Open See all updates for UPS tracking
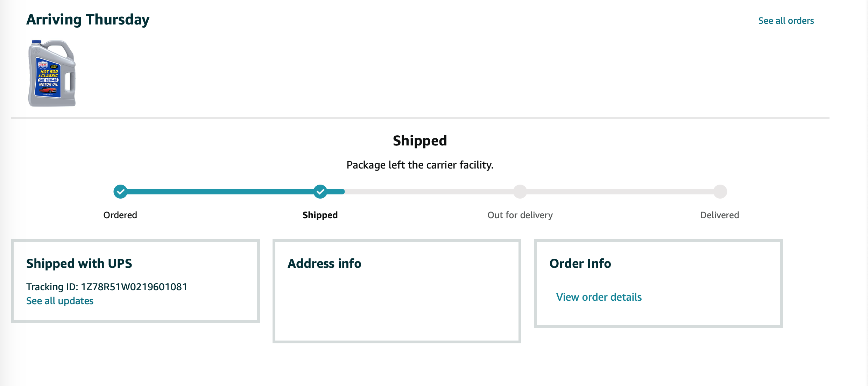Image resolution: width=868 pixels, height=386 pixels. click(60, 301)
